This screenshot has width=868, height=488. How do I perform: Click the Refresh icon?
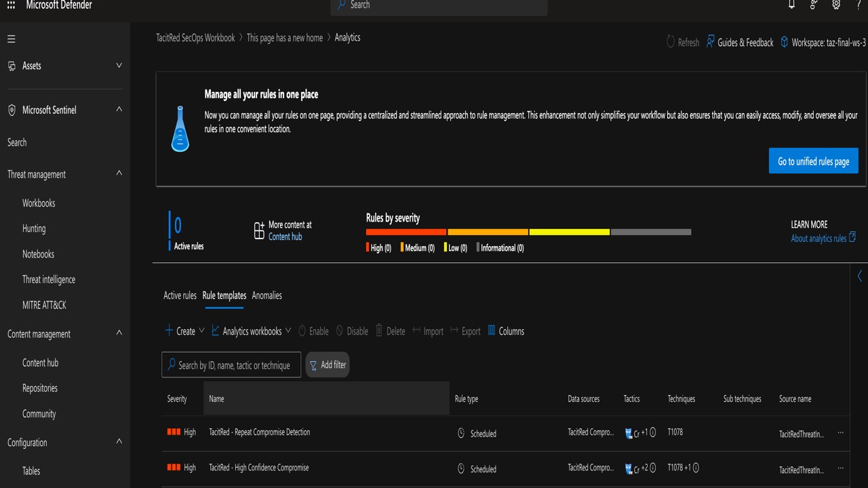click(671, 41)
